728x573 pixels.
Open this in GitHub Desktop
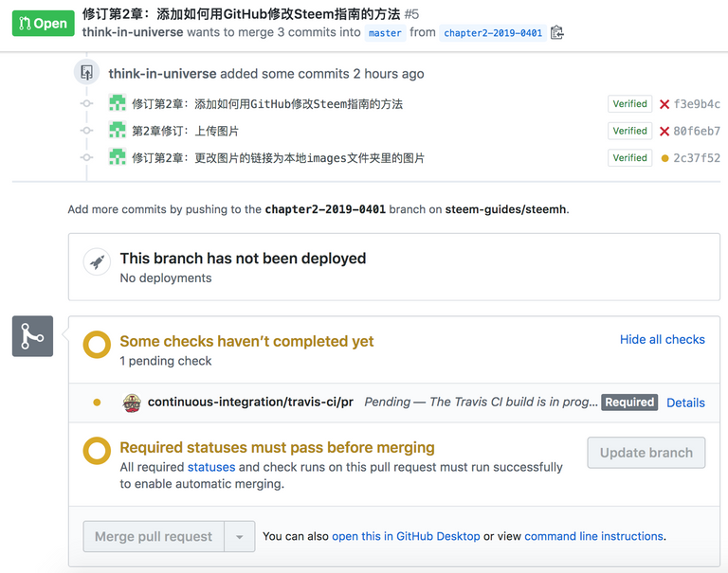pyautogui.click(x=406, y=536)
